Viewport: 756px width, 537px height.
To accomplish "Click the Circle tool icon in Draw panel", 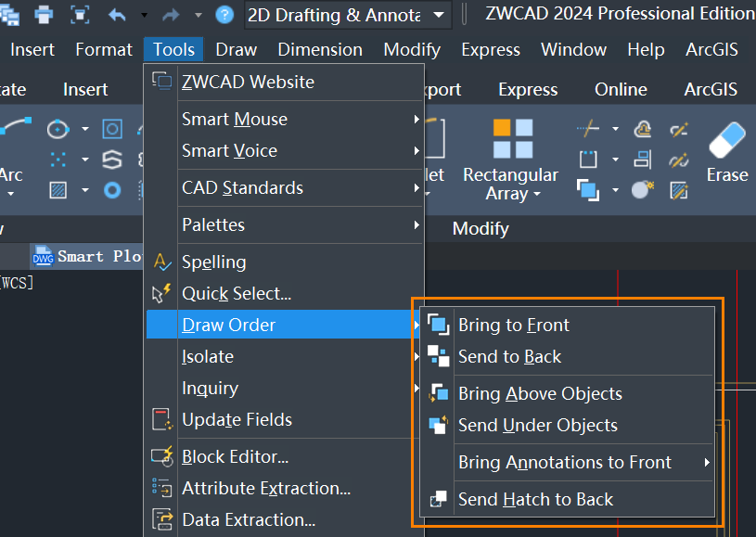I will tap(58, 129).
